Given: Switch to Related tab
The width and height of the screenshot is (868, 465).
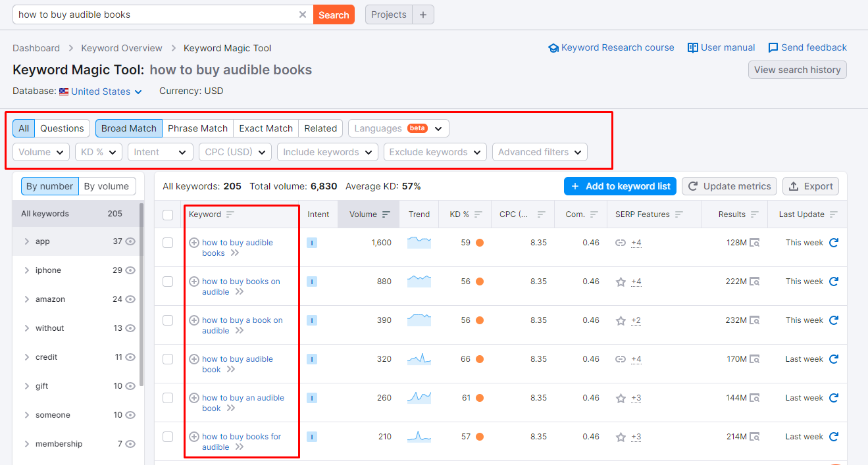Looking at the screenshot, I should [x=320, y=128].
